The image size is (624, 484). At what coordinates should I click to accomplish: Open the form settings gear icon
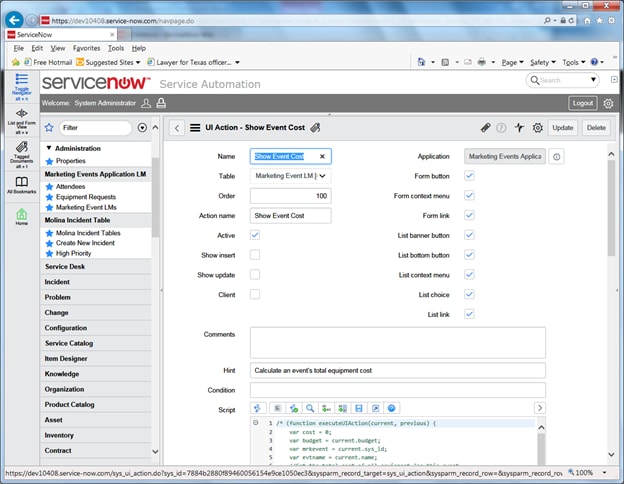tap(537, 128)
